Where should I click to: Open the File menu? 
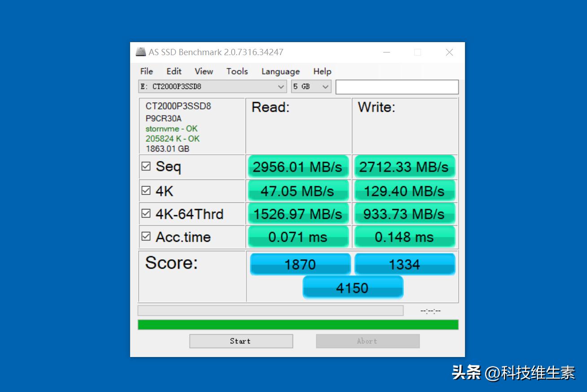click(146, 71)
